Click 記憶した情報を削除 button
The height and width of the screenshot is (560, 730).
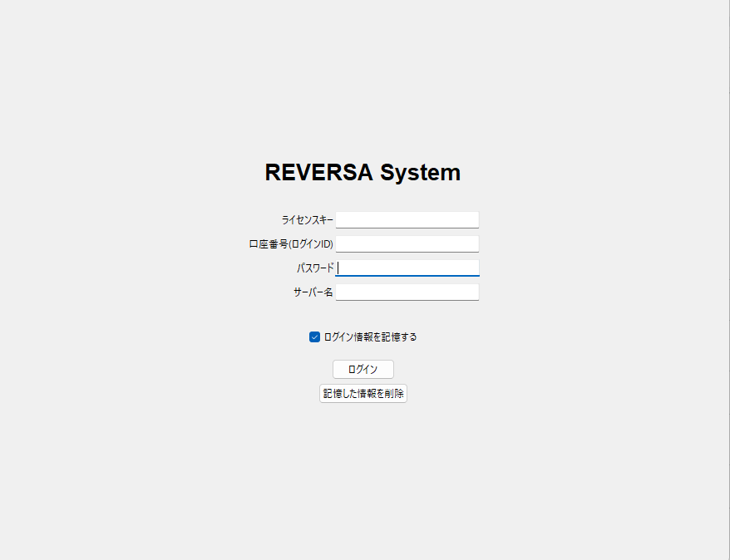(x=363, y=394)
